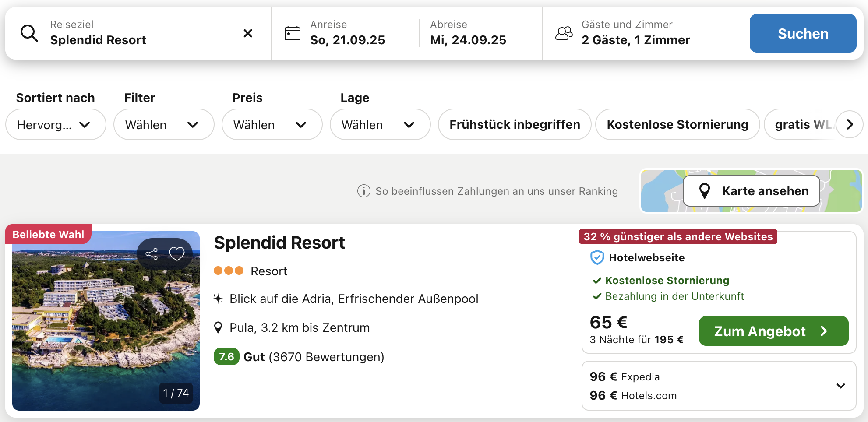868x422 pixels.
Task: Toggle Kostenlose Stornierung filter chip
Action: [677, 125]
